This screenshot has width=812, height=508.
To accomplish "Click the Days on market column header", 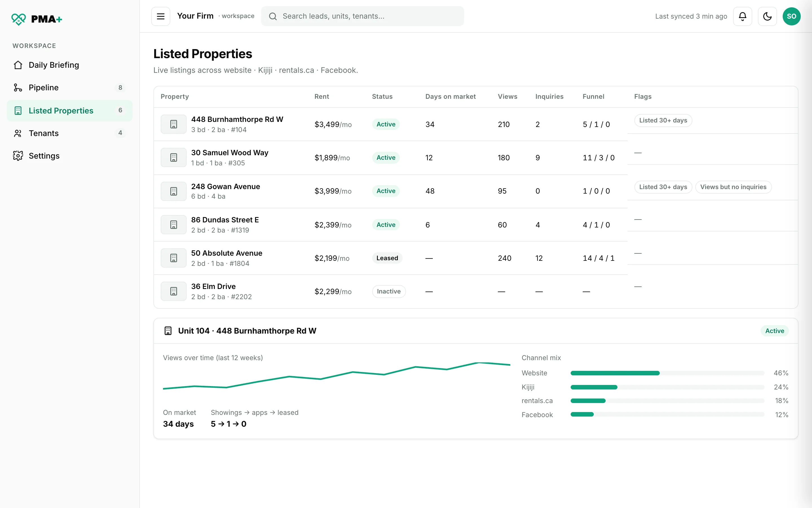I will click(x=450, y=97).
